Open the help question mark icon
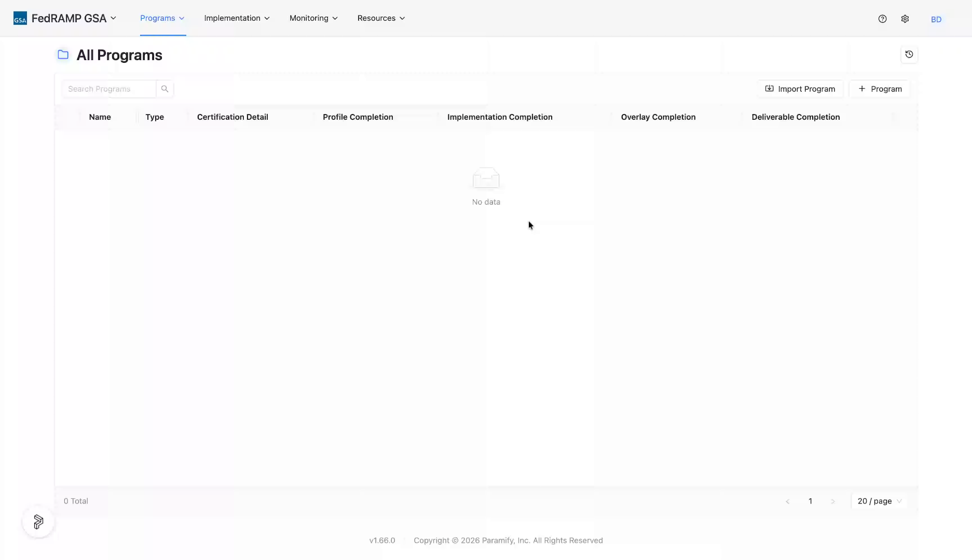The width and height of the screenshot is (972, 560). pos(882,19)
